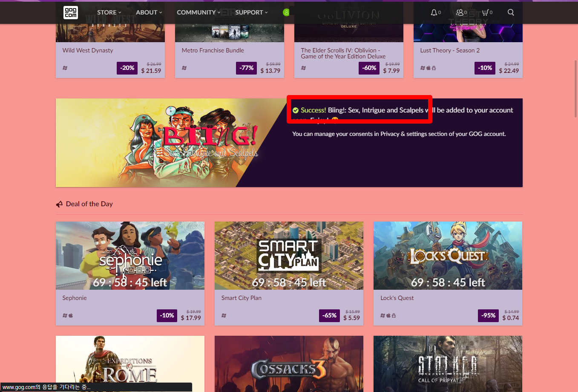Click the $ 7.99 price
Screen dimensions: 578x392
[391, 71]
